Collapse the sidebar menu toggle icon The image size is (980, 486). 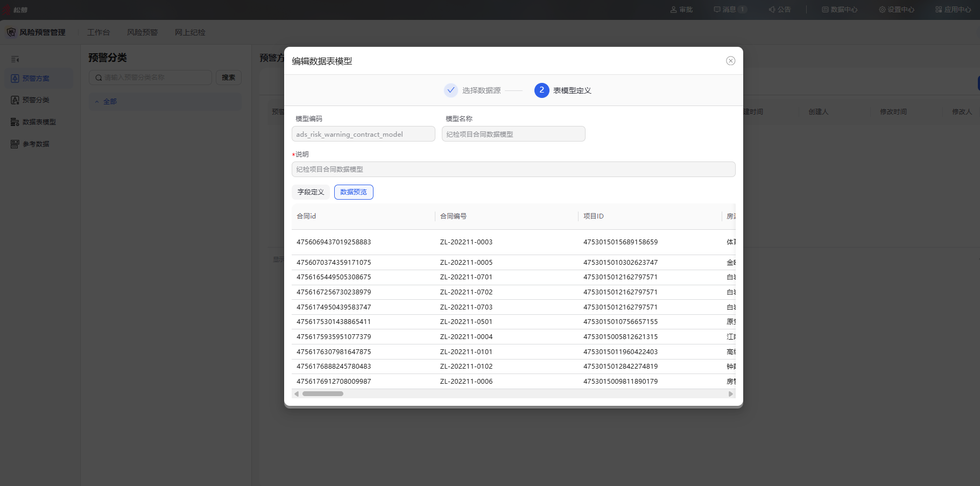click(x=15, y=59)
